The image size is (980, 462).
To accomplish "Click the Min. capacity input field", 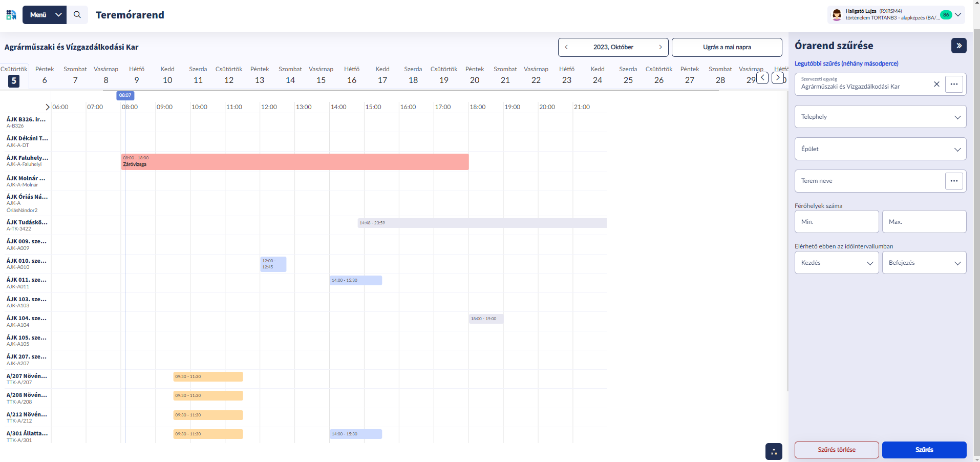I will [x=837, y=222].
